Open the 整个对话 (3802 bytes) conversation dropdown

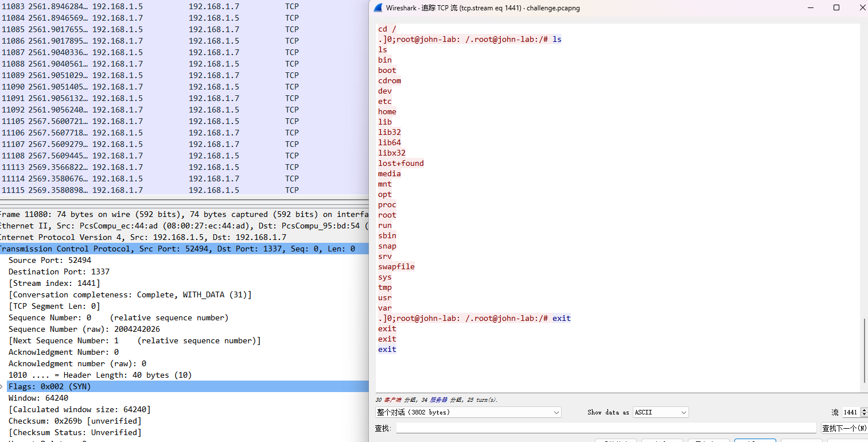tap(468, 412)
